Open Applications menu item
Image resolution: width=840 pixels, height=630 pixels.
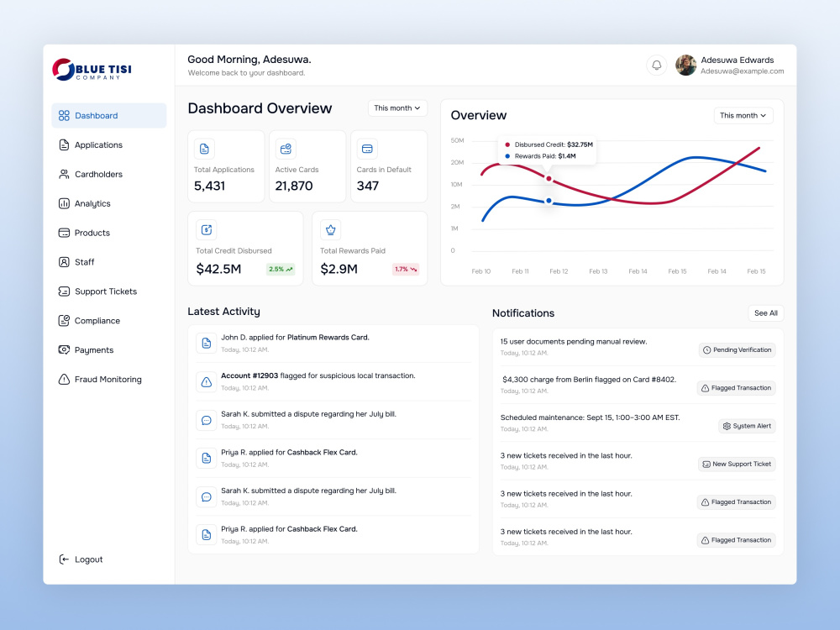(108, 144)
